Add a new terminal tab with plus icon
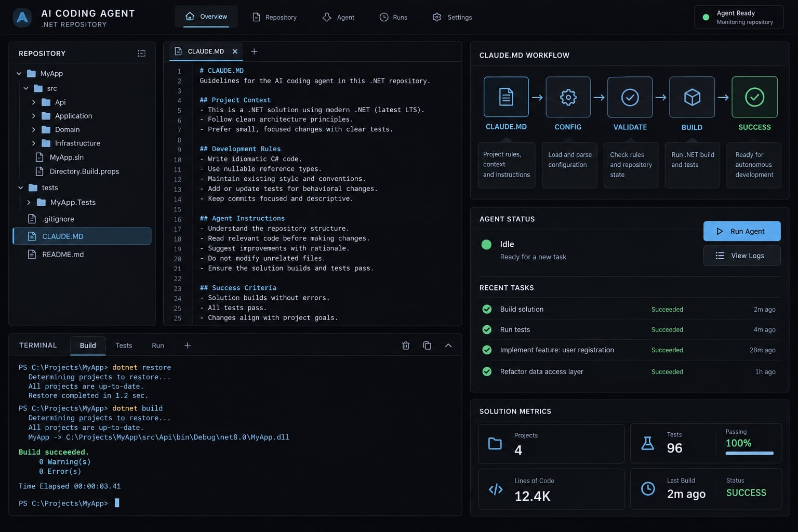The image size is (798, 532). [x=188, y=345]
